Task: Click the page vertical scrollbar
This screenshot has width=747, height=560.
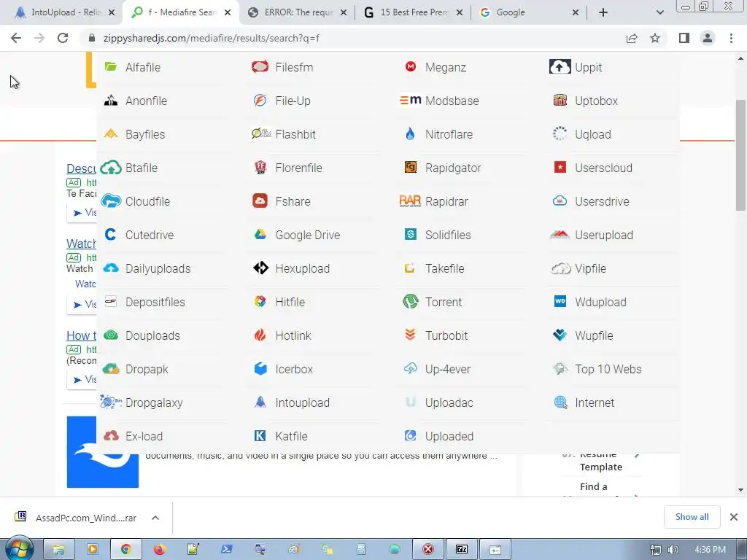Action: click(740, 155)
